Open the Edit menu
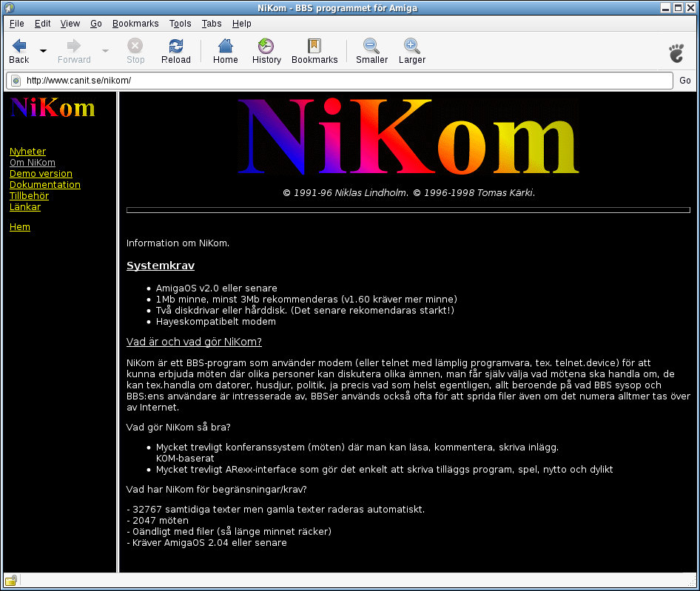The width and height of the screenshot is (700, 591). (42, 24)
